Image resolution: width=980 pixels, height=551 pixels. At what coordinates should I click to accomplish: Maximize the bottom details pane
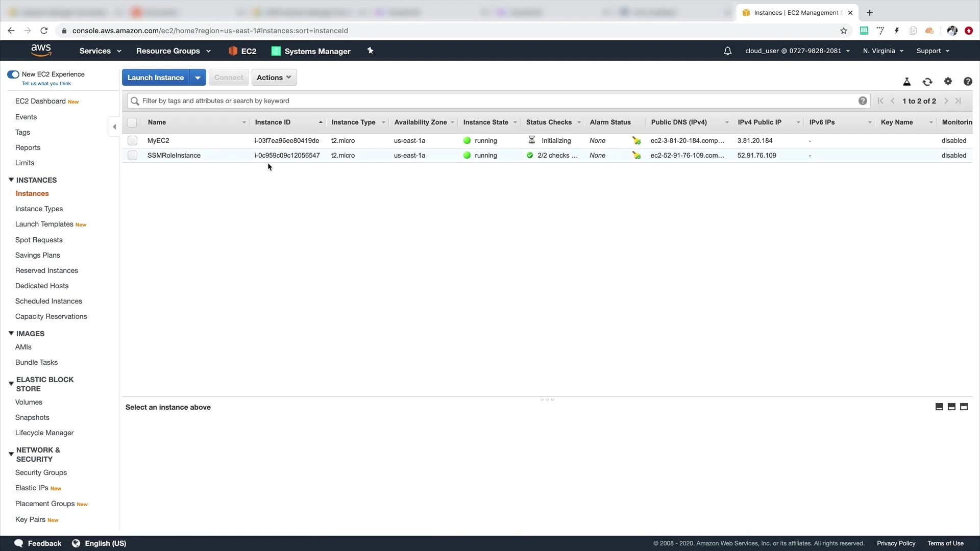click(964, 407)
